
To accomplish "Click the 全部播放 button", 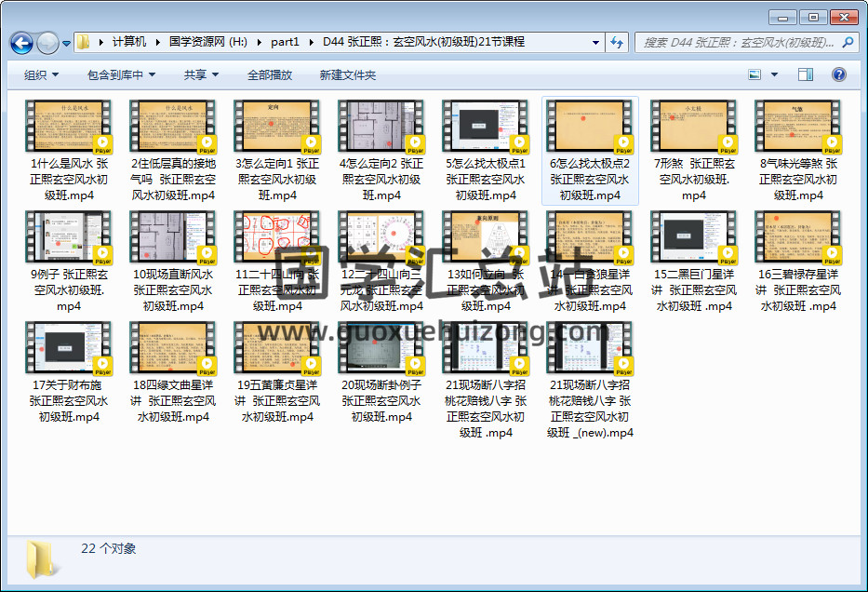I will tap(270, 74).
